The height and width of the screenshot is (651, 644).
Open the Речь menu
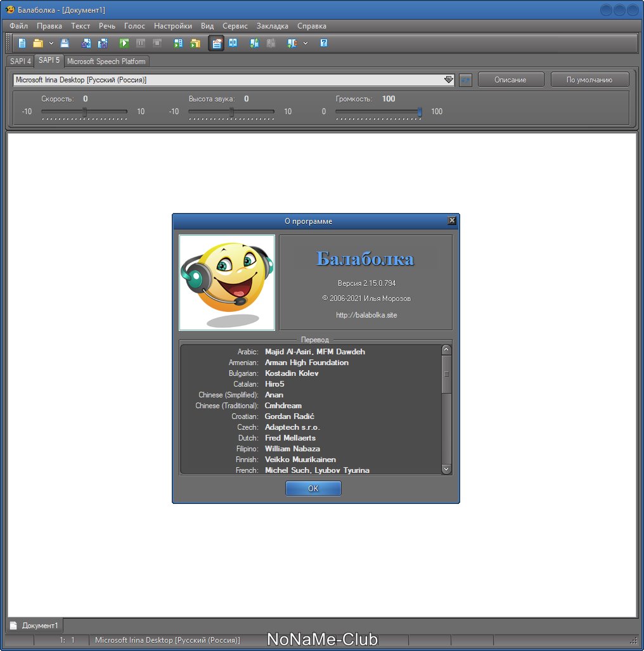point(107,26)
